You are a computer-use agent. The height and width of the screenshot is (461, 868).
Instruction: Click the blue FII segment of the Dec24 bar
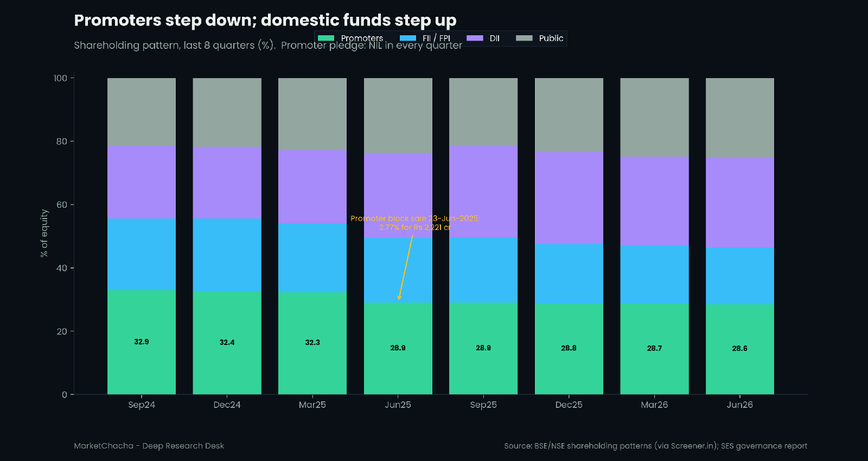click(227, 255)
